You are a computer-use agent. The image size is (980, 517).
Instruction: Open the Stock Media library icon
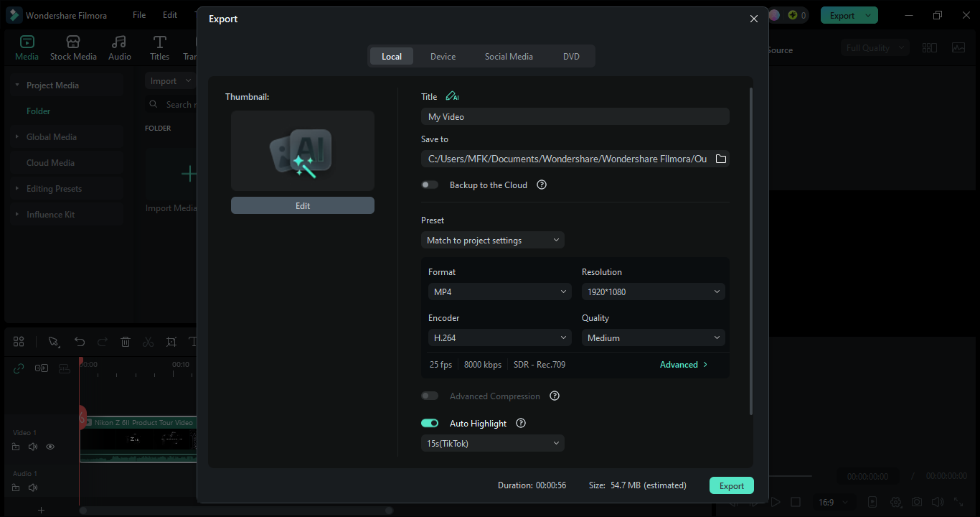(x=73, y=47)
